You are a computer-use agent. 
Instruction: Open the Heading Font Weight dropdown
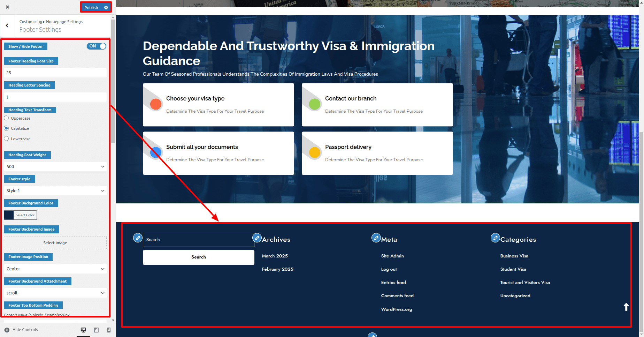coord(55,167)
